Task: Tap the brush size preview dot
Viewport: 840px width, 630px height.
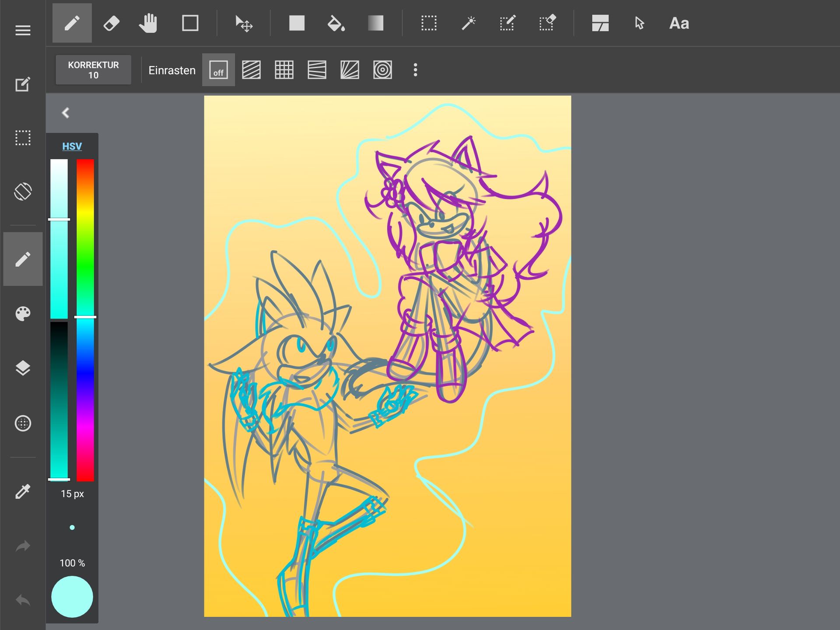Action: tap(72, 528)
